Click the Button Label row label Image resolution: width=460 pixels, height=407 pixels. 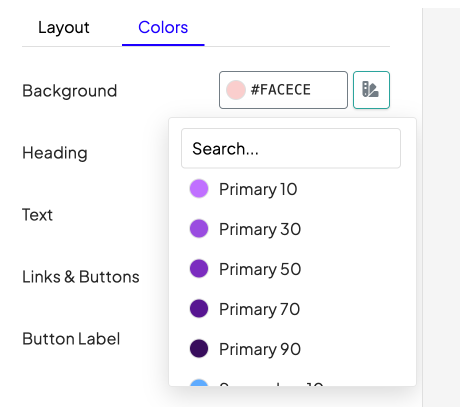[71, 339]
